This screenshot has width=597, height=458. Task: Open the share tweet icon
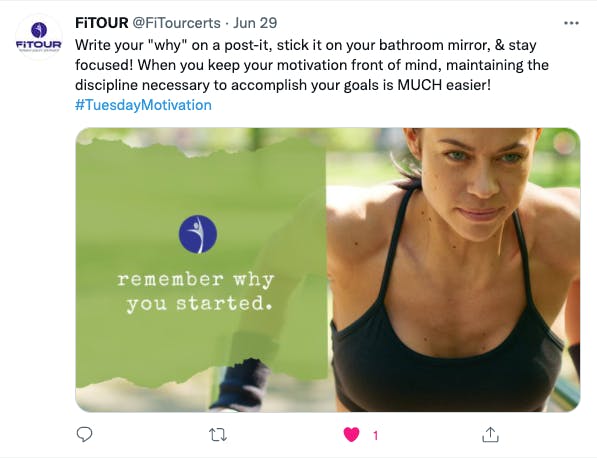point(490,434)
